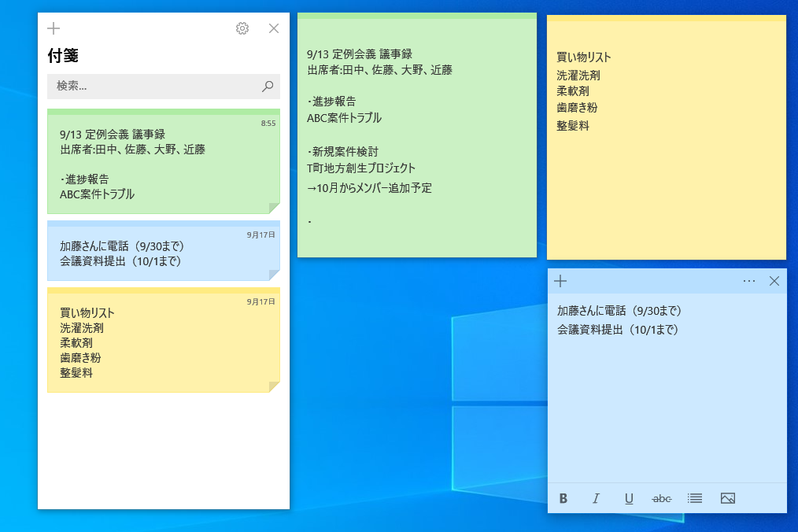Screen dimensions: 798x532
Task: Open the green 定例会義 note in list
Action: point(163,164)
